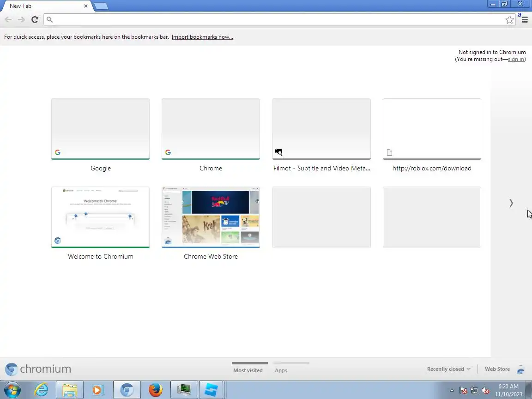Screen dimensions: 532x399
Task: Click the blue 'a' extension icon
Action: pos(520,15)
